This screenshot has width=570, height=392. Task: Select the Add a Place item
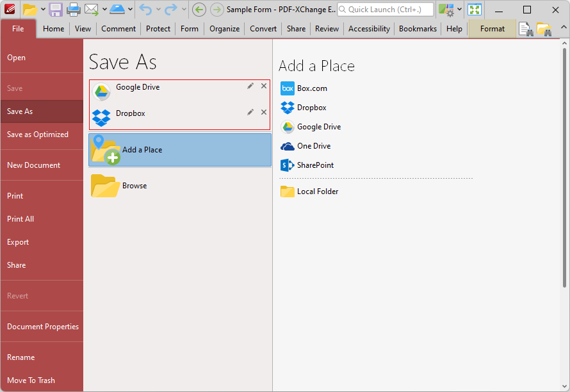pos(180,150)
